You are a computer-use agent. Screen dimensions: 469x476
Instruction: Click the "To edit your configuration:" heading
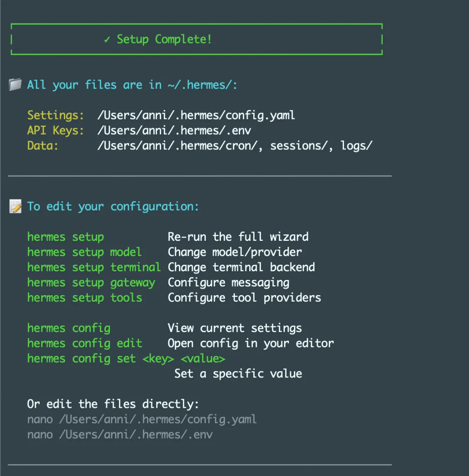point(113,206)
